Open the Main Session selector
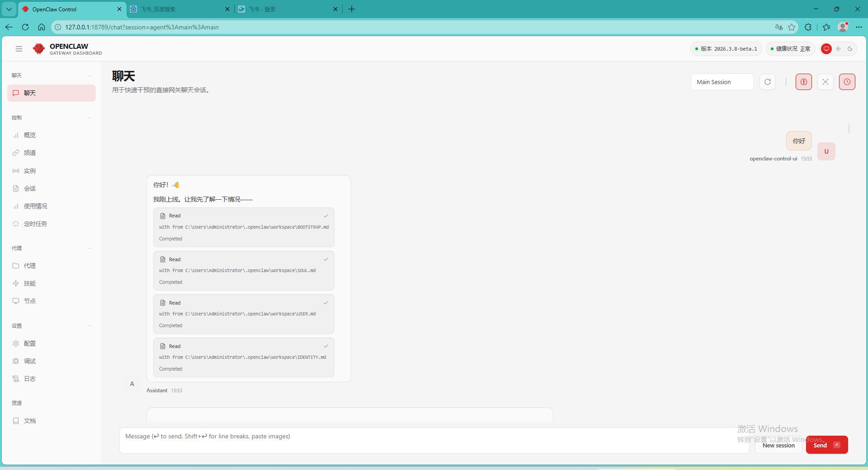Viewport: 868px width, 470px height. [x=722, y=82]
